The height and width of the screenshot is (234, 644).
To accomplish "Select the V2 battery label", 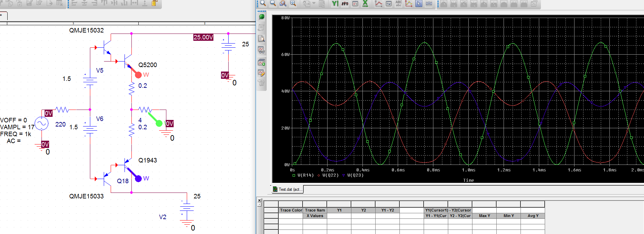I will coord(163,217).
